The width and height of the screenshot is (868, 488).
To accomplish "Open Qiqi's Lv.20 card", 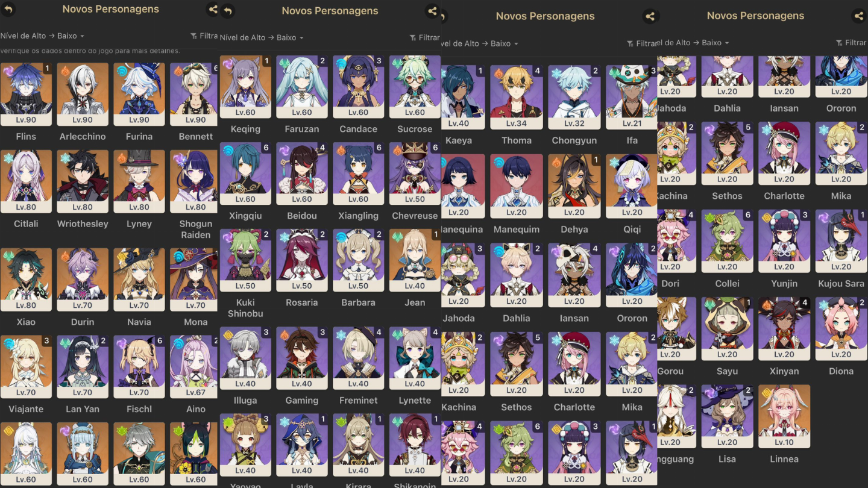I will [631, 186].
